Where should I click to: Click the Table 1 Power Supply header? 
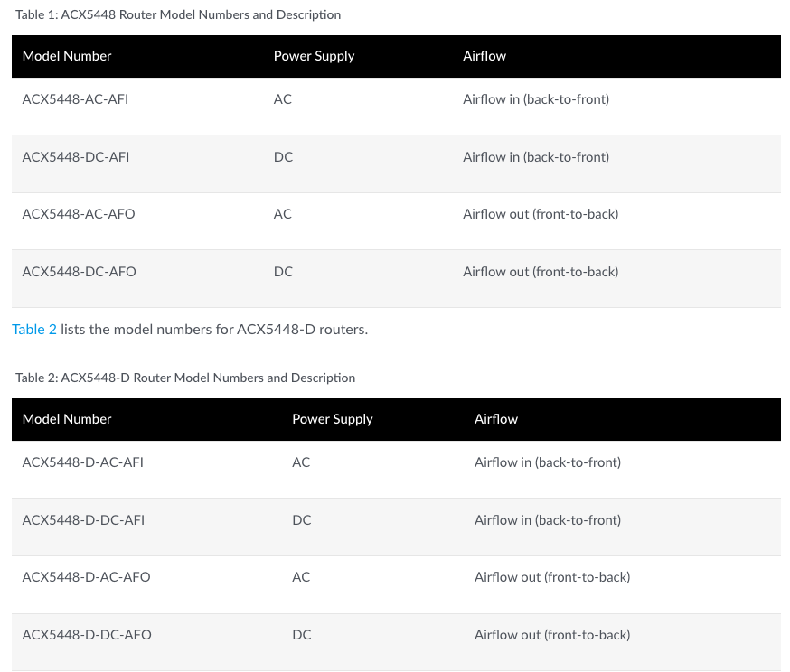click(x=314, y=56)
